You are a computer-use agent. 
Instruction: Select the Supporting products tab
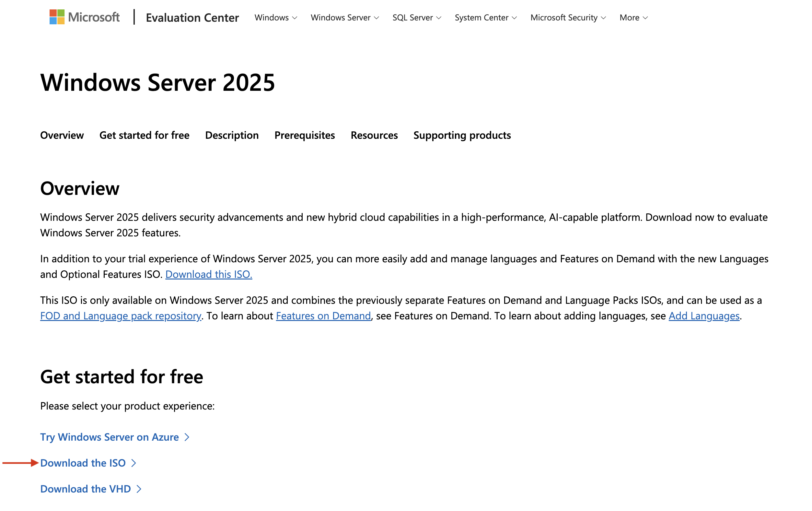pyautogui.click(x=462, y=135)
